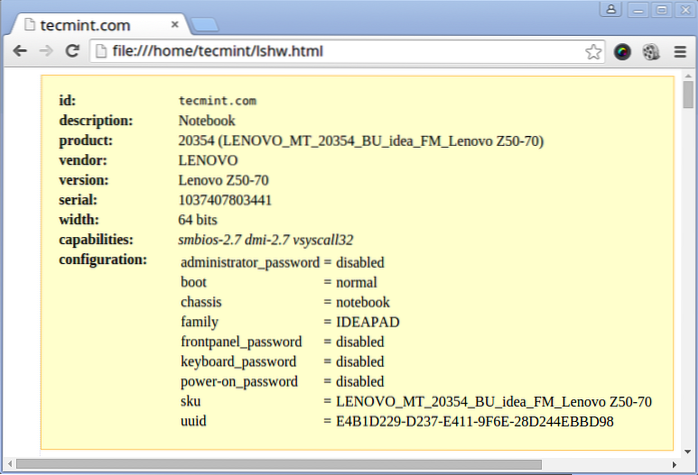Image resolution: width=698 pixels, height=475 pixels.
Task: Click the page icon in the address bar
Action: click(102, 52)
